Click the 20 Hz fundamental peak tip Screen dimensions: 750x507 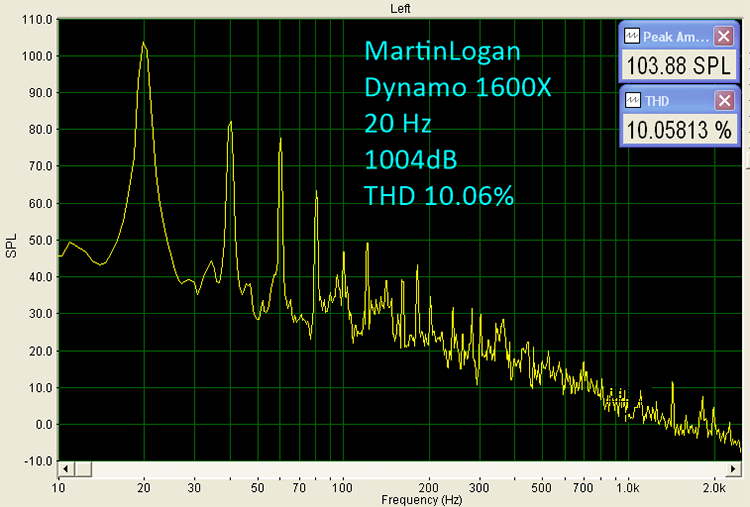[x=144, y=43]
